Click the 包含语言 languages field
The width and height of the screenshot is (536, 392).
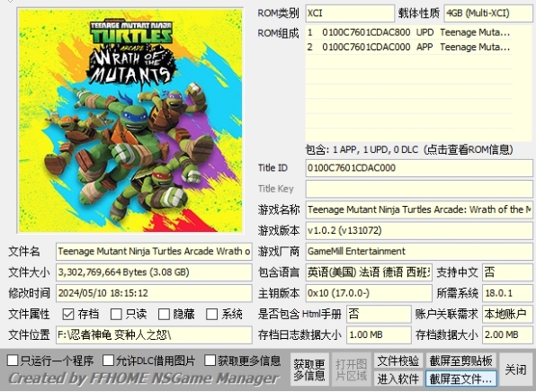coord(369,272)
